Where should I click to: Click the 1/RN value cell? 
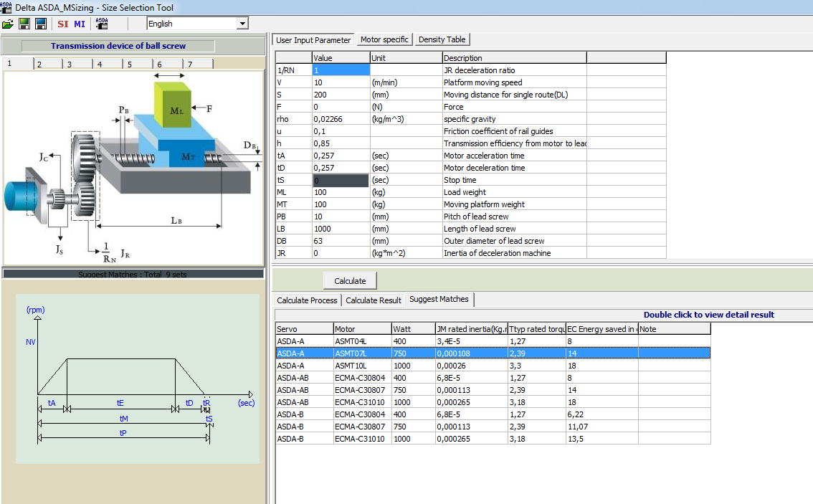341,70
